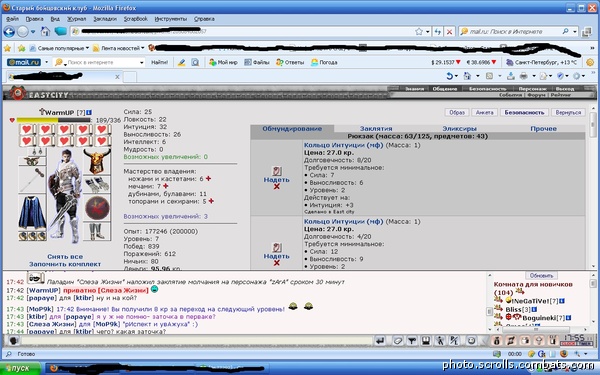Click the Обновить button above room list

pyautogui.click(x=541, y=276)
